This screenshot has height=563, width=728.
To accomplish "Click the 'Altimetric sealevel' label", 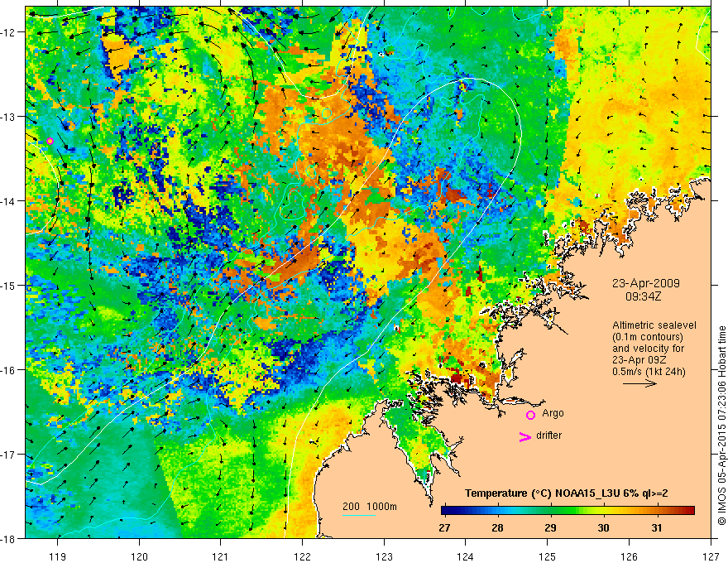I will (x=654, y=325).
